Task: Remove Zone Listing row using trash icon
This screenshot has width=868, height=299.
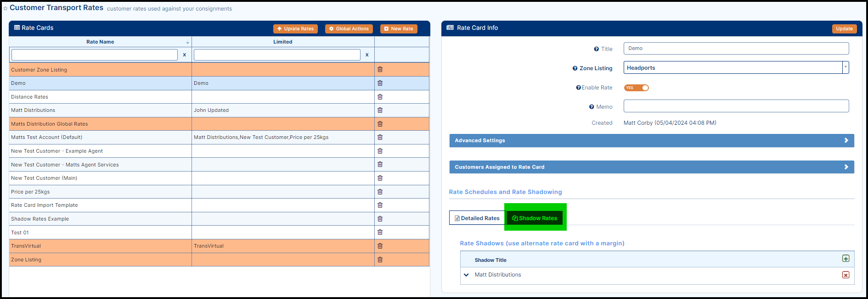Action: click(380, 260)
